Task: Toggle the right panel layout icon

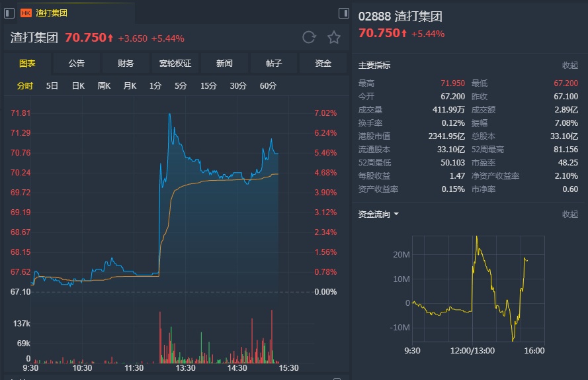Action: click(x=343, y=13)
